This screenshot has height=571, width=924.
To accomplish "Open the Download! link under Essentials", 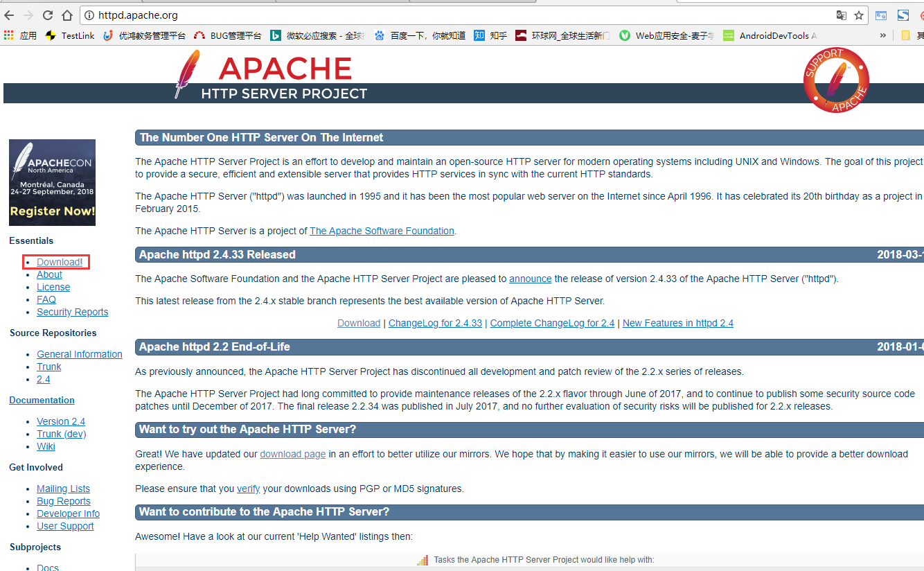I will tap(60, 261).
